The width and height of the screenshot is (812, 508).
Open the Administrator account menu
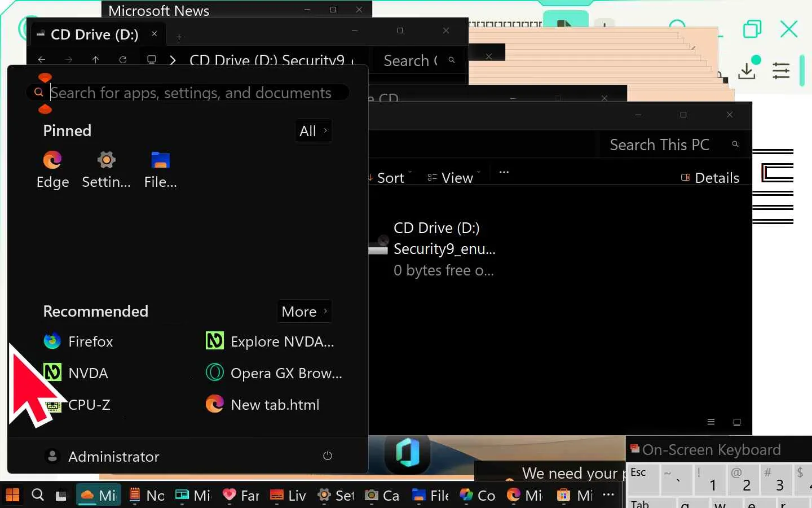click(102, 456)
